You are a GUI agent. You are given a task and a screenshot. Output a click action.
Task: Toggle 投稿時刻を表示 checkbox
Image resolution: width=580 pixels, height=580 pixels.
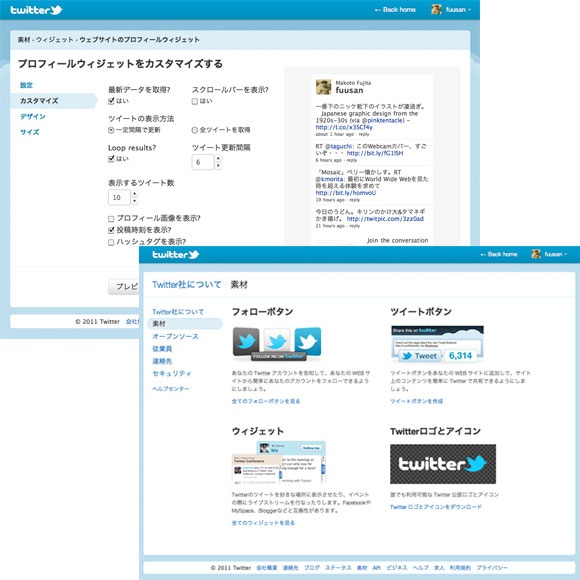(x=111, y=230)
